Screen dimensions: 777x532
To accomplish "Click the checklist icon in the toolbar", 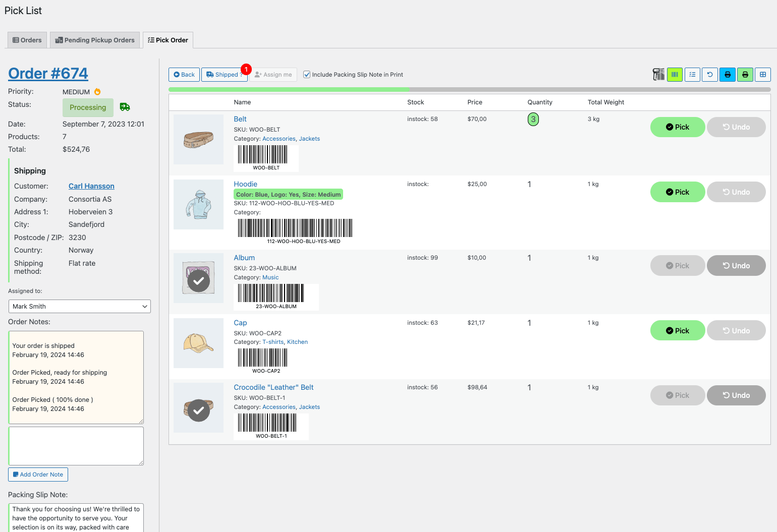I will 692,75.
